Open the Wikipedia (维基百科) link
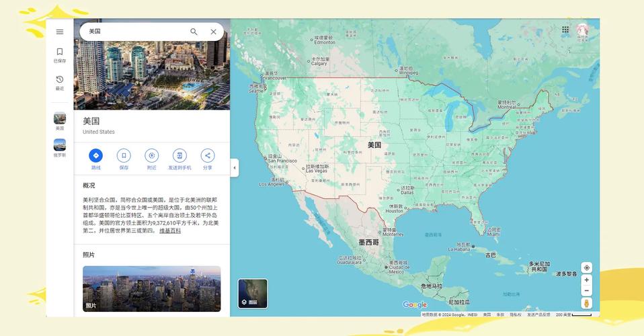This screenshot has width=644, height=336. point(170,231)
